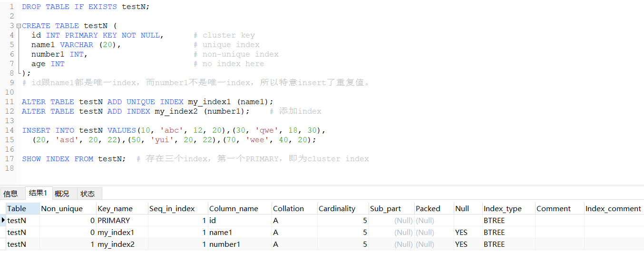Viewport: 644px width, 253px height.
Task: Switch to the 信息 tab
Action: click(x=10, y=194)
